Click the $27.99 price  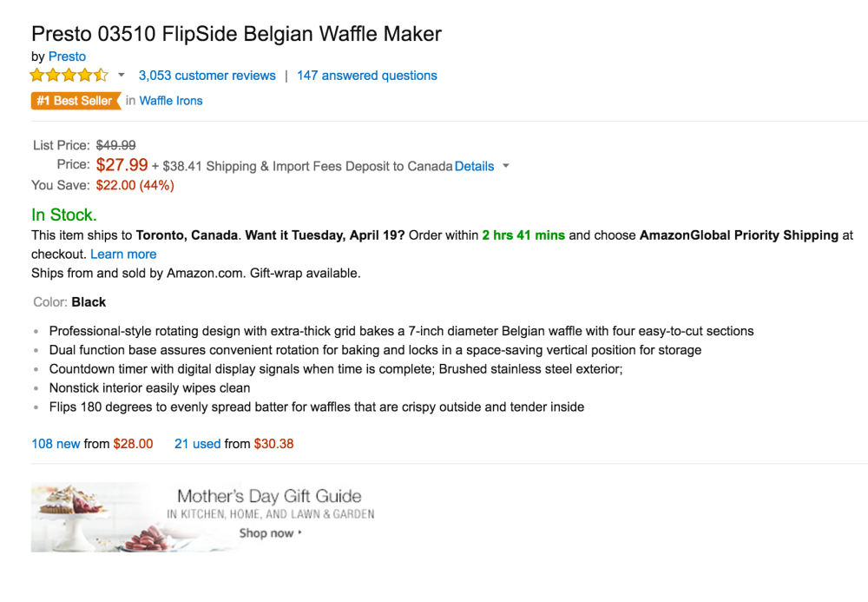click(x=122, y=165)
